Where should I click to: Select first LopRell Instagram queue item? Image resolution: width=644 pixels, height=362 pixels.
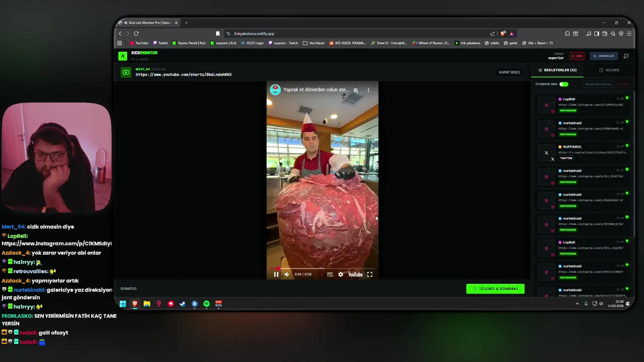point(584,105)
